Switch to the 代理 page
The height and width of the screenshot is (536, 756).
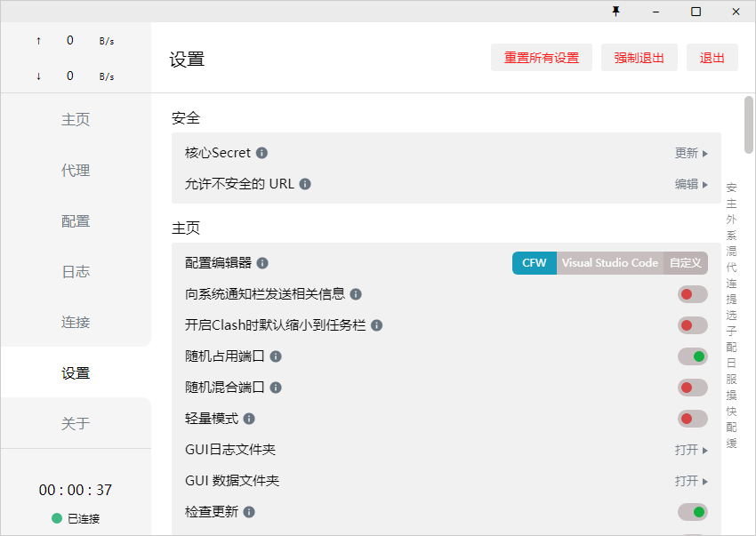76,170
